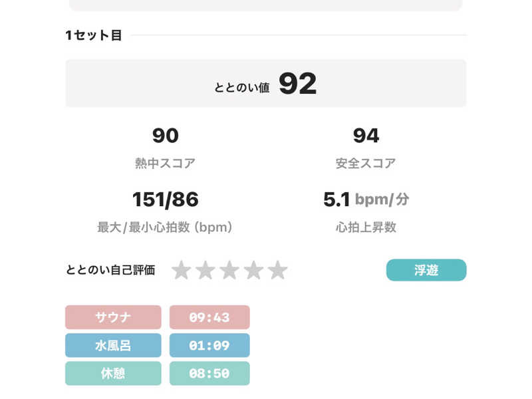Click the 心拍上昇数 label
532x399 pixels.
[366, 227]
